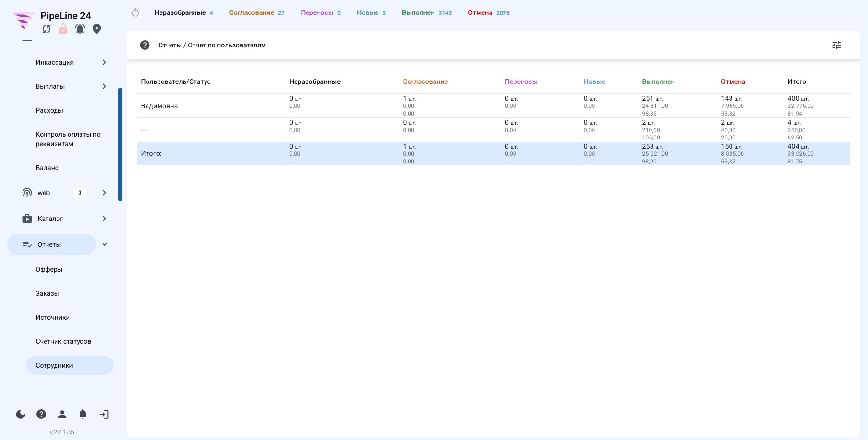
Task: Click the Каталог briefcase icon
Action: coord(27,219)
